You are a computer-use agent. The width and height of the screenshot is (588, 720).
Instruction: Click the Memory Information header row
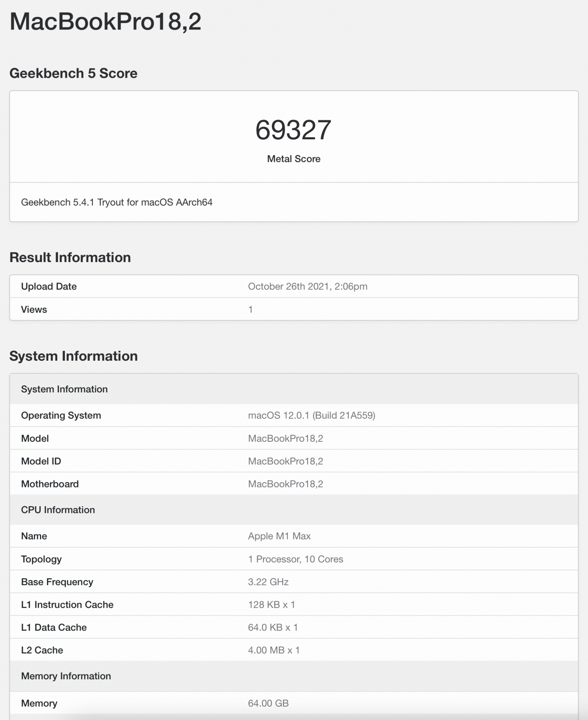294,676
